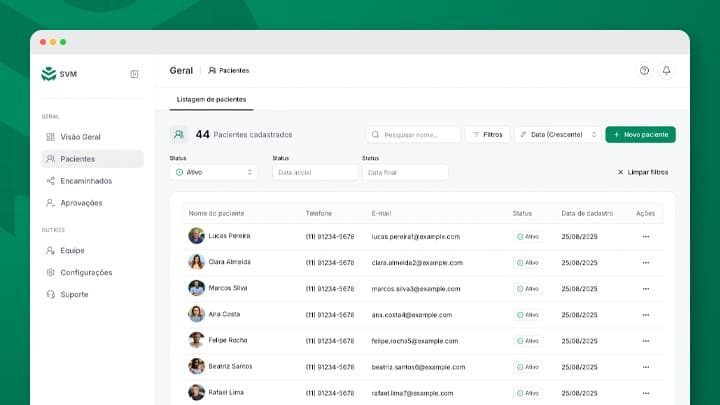
Task: Open Configurações in the sidebar
Action: 86,272
